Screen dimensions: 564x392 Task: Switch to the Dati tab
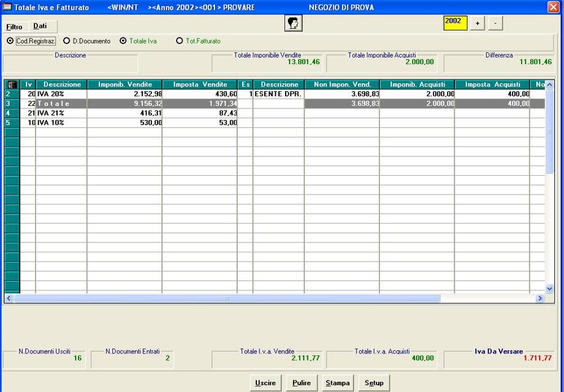(40, 26)
